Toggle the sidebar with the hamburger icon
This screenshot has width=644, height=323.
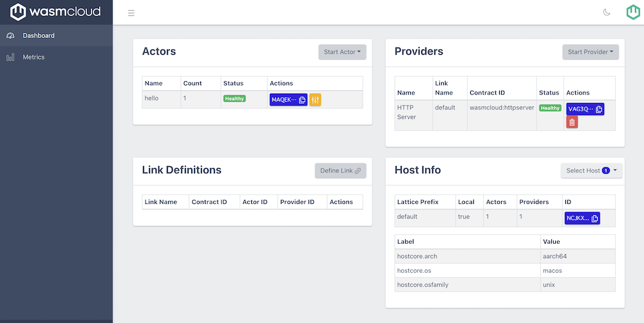[131, 13]
